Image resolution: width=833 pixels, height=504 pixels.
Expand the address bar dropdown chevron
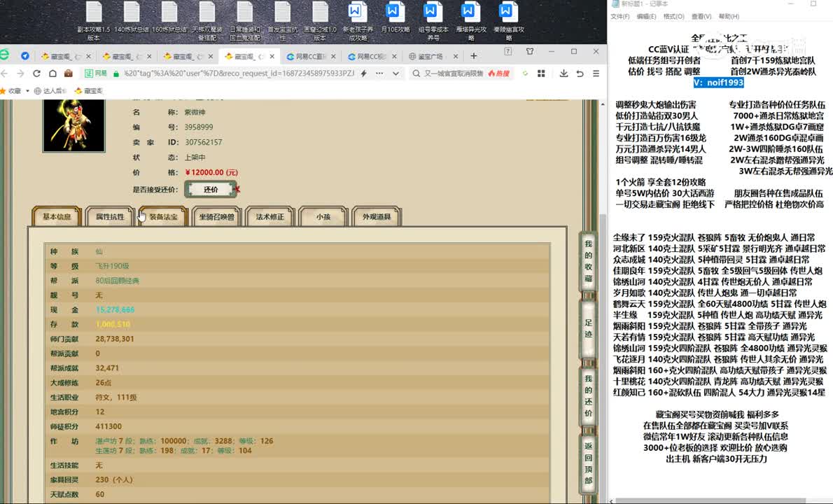tap(395, 73)
